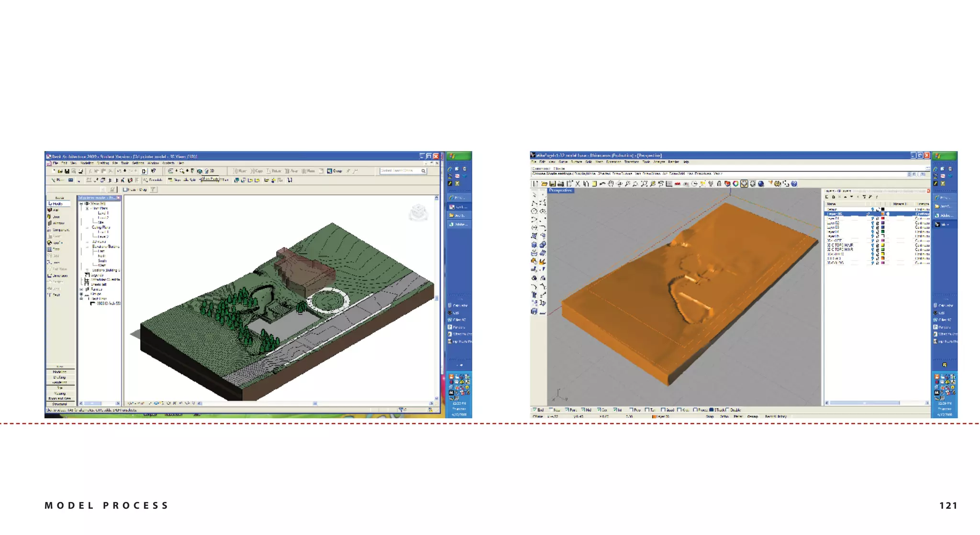The height and width of the screenshot is (535, 980).
Task: Click Rhino Layers panel horizontal scrollbar
Action: pyautogui.click(x=865, y=403)
